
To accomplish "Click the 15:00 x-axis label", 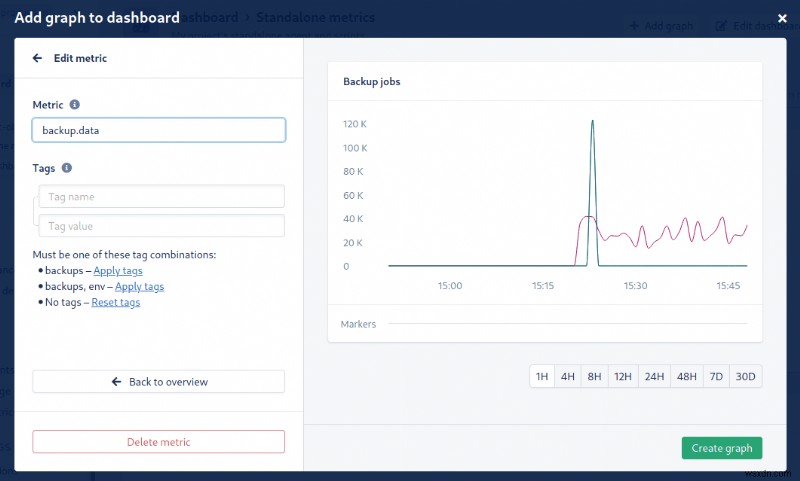I will [450, 286].
